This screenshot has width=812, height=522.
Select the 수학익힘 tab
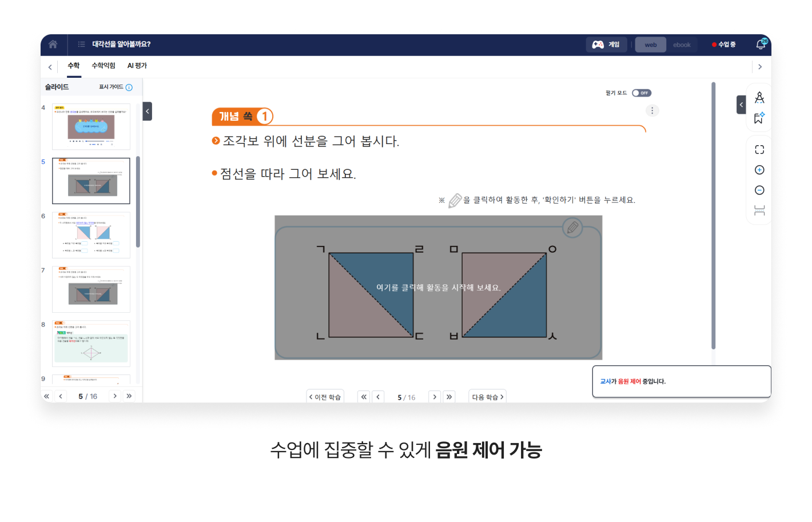click(104, 66)
